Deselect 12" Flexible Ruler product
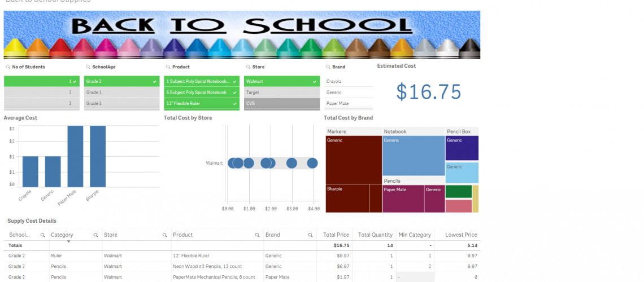 (x=202, y=103)
